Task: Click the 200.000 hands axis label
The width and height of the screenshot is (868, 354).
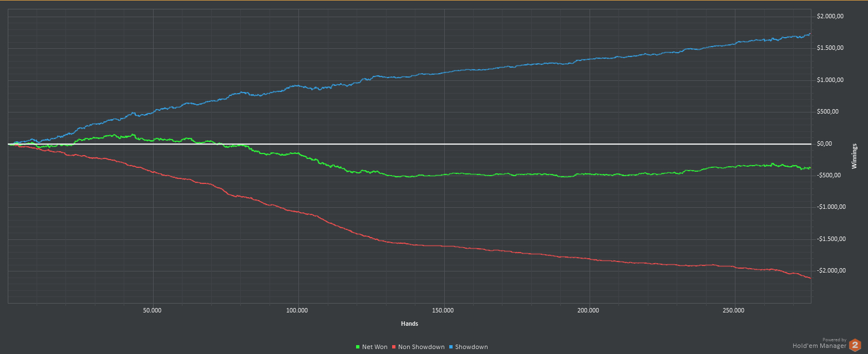Action: 588,311
